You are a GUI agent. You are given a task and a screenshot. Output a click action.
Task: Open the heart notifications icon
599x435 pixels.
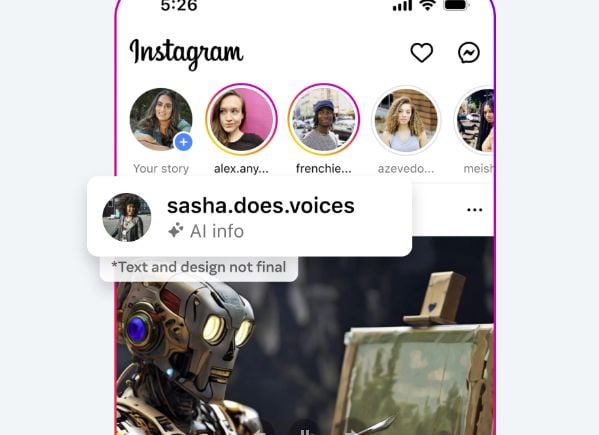click(x=422, y=52)
